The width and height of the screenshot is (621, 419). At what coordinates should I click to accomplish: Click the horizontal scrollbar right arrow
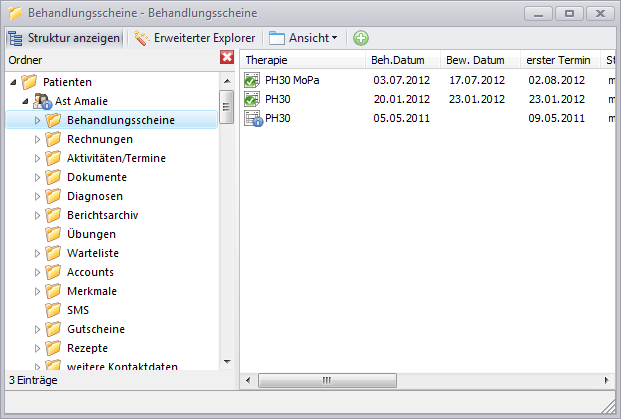(606, 381)
